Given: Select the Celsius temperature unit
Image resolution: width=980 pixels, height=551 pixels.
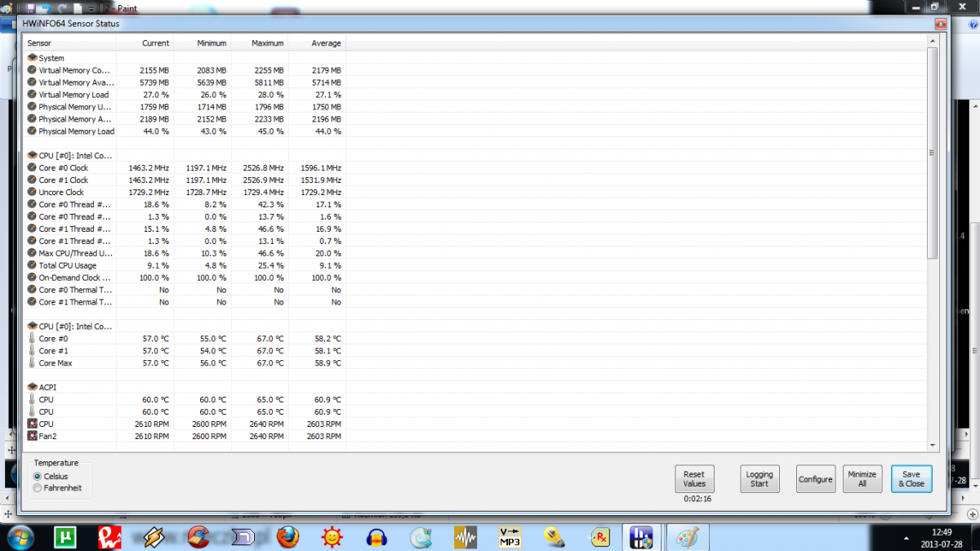Looking at the screenshot, I should click(x=50, y=476).
